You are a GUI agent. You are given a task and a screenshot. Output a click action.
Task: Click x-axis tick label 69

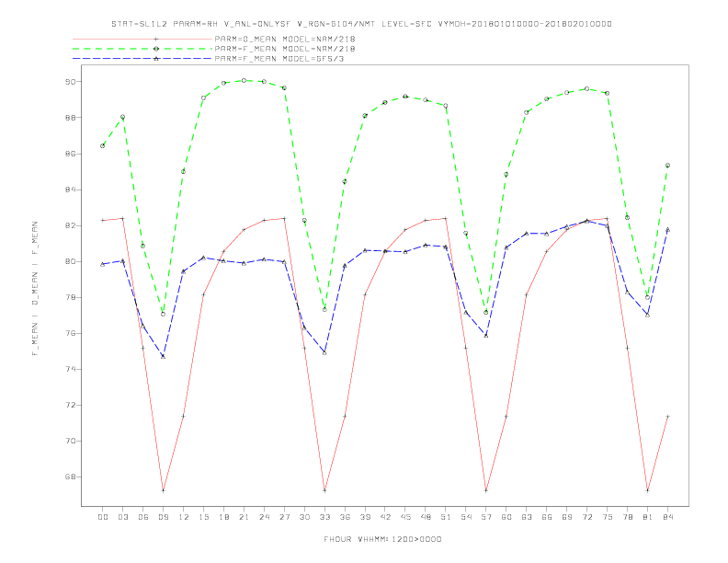pos(567,517)
